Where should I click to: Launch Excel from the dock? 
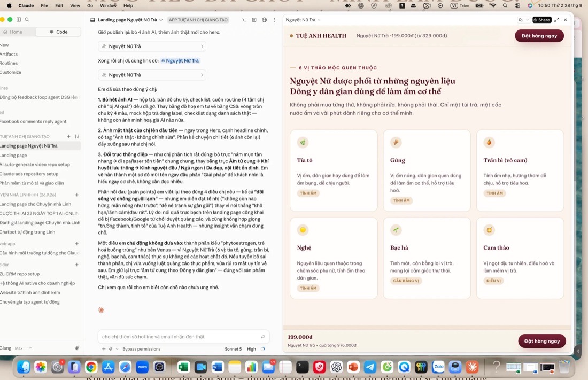pos(183,367)
